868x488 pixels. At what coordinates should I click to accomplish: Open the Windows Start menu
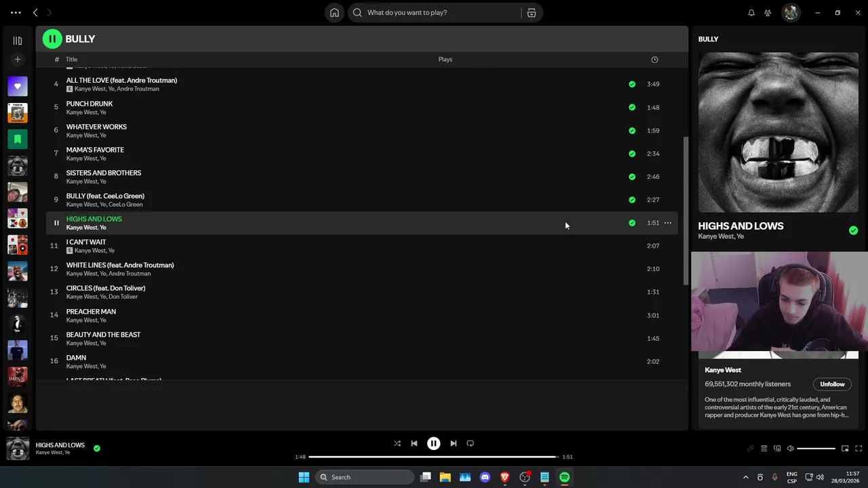click(x=304, y=477)
